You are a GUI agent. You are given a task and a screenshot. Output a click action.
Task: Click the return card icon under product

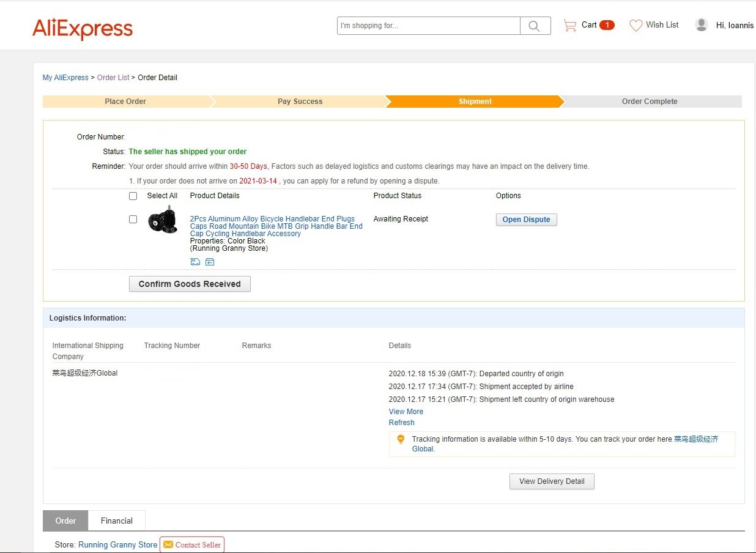(210, 262)
